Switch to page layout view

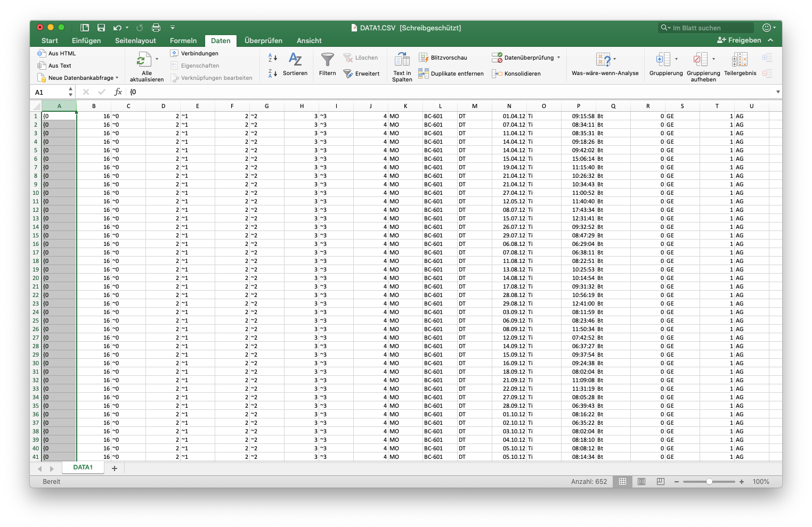click(642, 482)
